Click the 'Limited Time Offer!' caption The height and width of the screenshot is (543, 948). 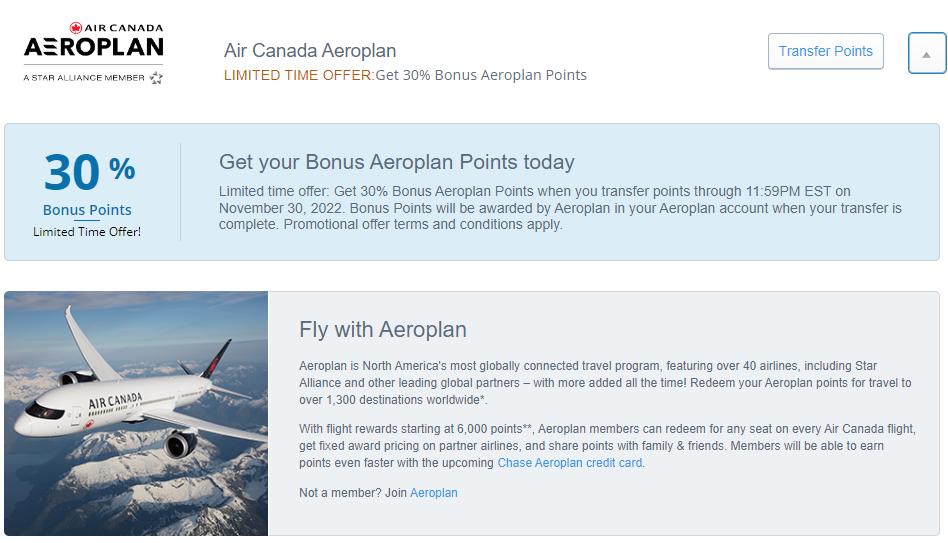tap(87, 232)
